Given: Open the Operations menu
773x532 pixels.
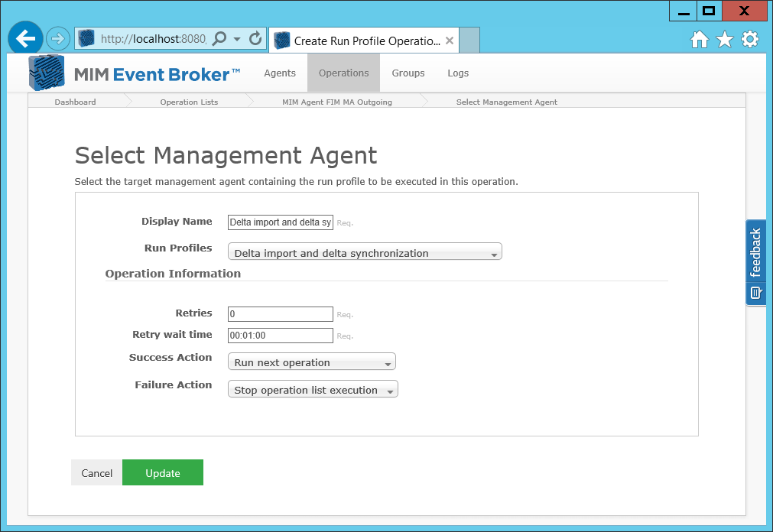Looking at the screenshot, I should tap(343, 73).
